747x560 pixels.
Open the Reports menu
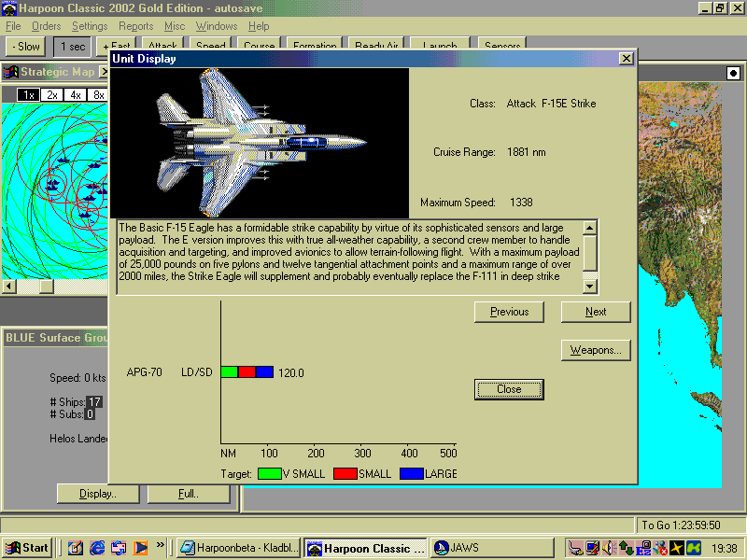(135, 26)
